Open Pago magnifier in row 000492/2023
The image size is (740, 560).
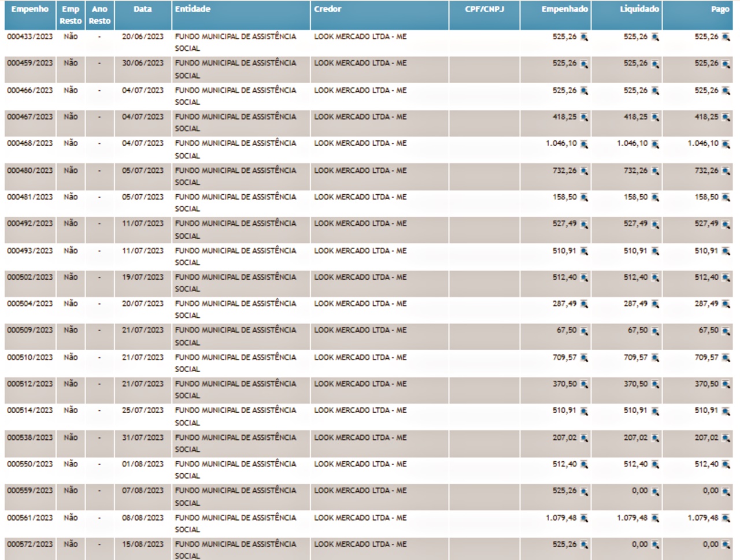pyautogui.click(x=726, y=224)
